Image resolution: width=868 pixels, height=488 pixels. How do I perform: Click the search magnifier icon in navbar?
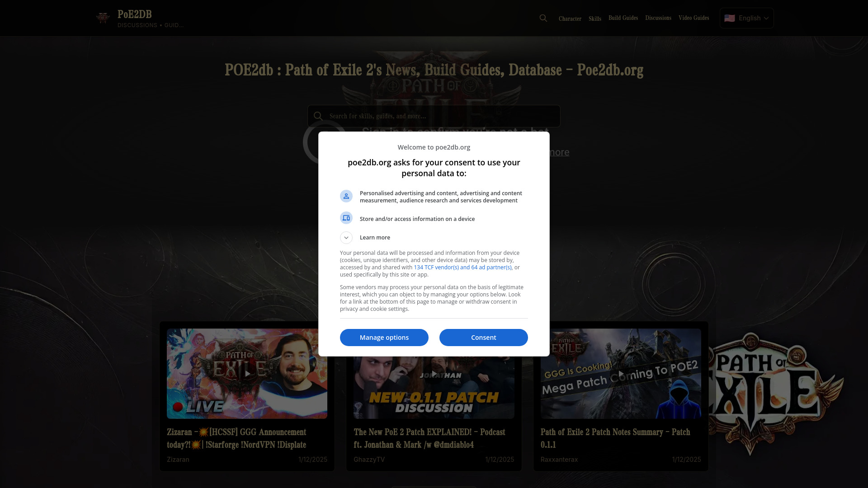pos(543,18)
